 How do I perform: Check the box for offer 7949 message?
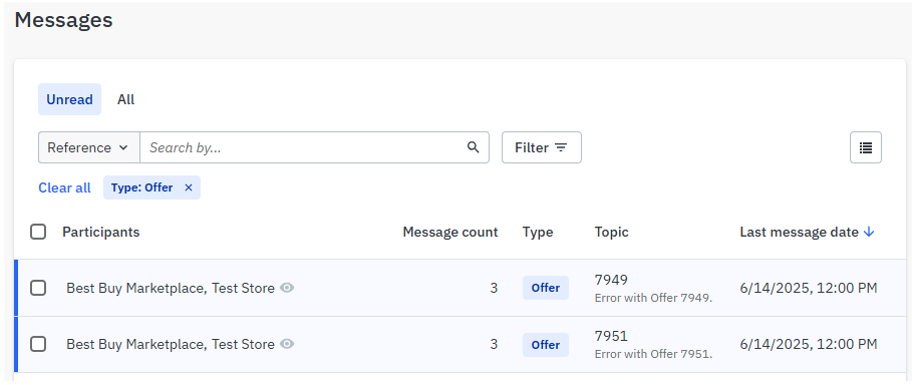(x=38, y=288)
